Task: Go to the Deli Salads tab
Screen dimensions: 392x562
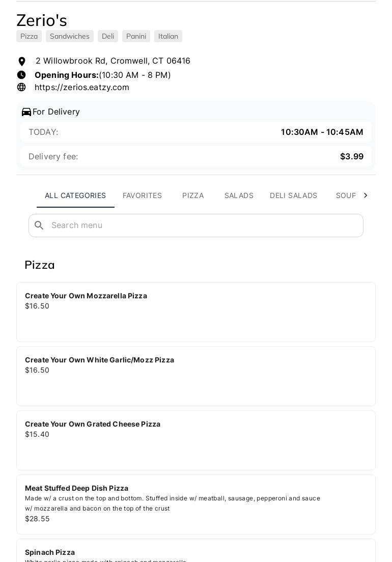Action: click(293, 195)
